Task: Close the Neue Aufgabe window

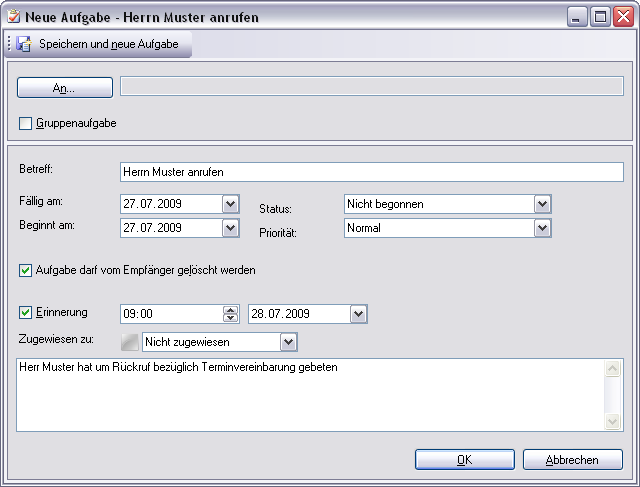Action: coord(624,17)
